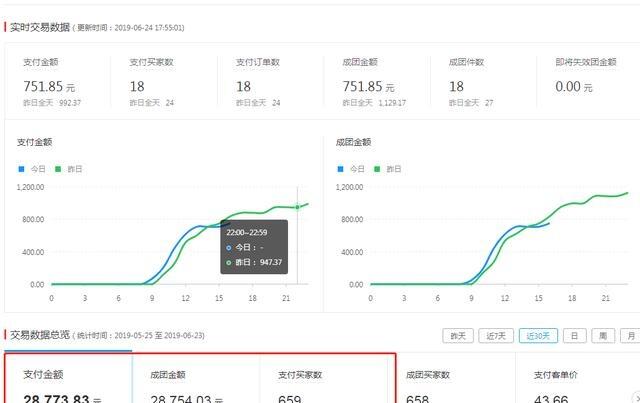
Task: Click the 昨日全天 1,129.17 comparison text
Action: coord(374,103)
